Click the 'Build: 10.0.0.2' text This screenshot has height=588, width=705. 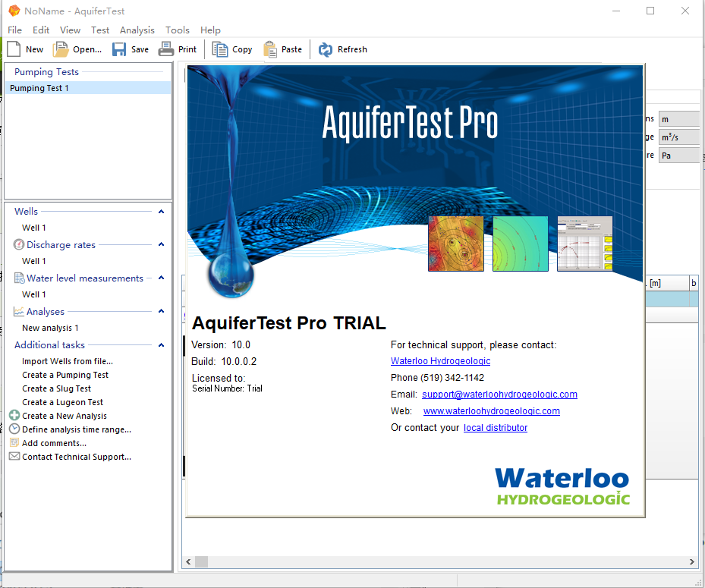tap(224, 361)
